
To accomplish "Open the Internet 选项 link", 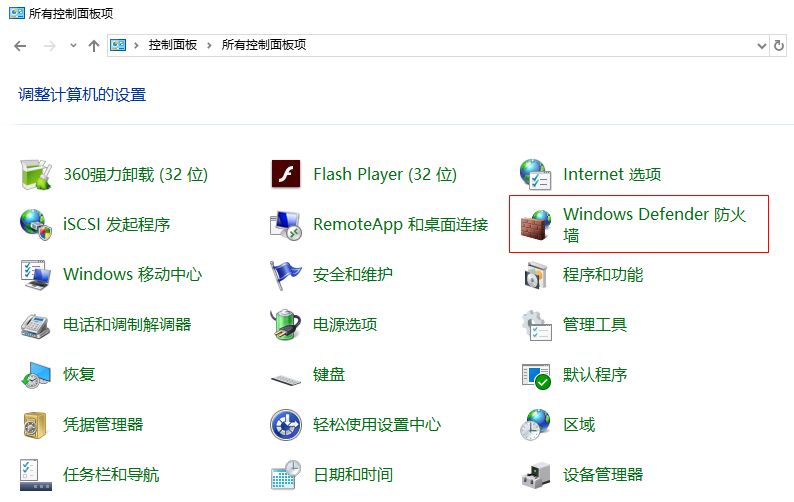I will point(612,175).
